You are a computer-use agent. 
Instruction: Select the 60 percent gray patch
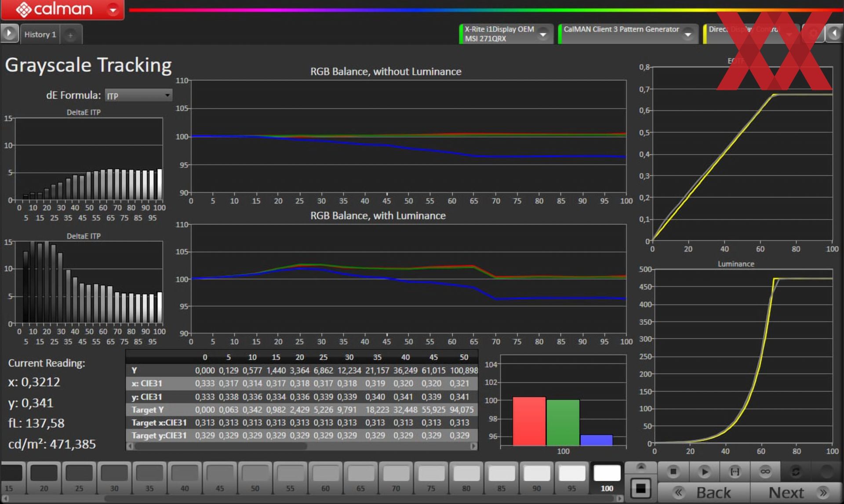coord(325,478)
